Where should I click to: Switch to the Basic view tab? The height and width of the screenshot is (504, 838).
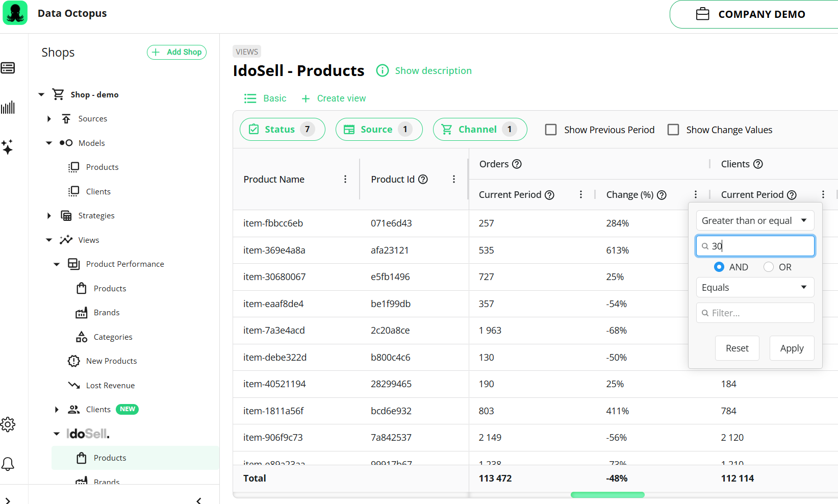click(x=265, y=98)
